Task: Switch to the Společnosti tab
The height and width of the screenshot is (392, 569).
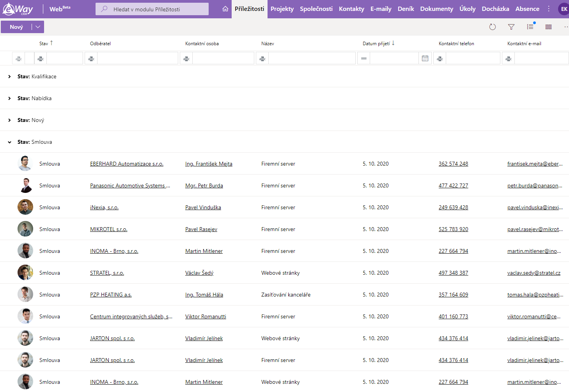Action: tap(316, 9)
